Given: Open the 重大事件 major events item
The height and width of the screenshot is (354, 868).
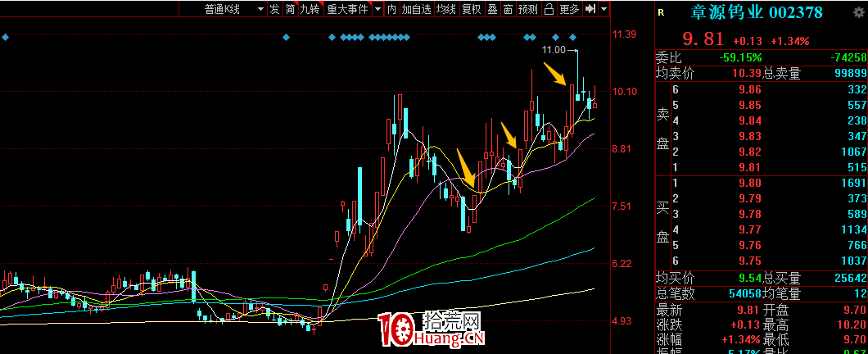Looking at the screenshot, I should (x=348, y=9).
